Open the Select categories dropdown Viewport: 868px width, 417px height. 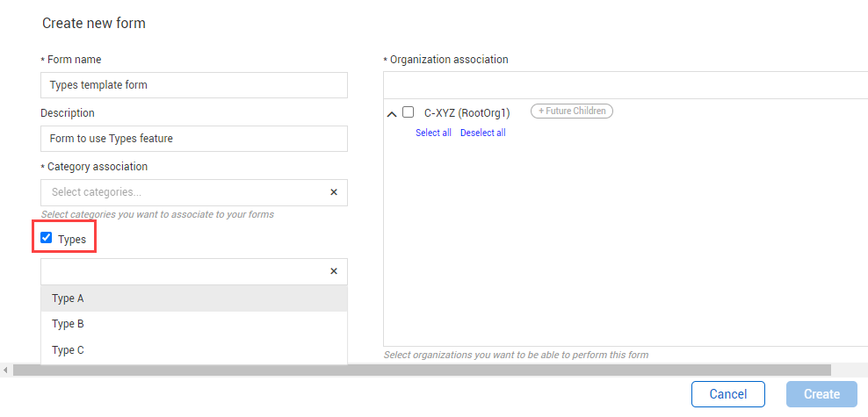pos(184,192)
